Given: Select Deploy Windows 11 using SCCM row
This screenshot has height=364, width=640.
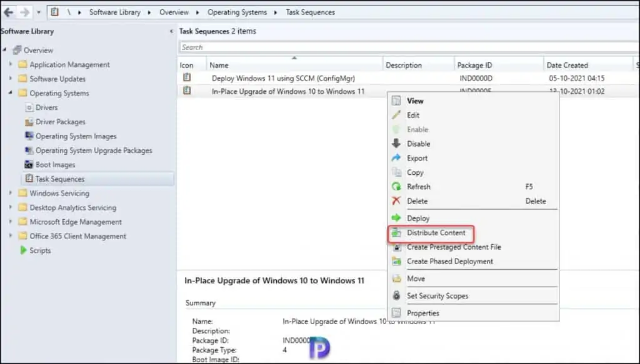Looking at the screenshot, I should 409,78.
